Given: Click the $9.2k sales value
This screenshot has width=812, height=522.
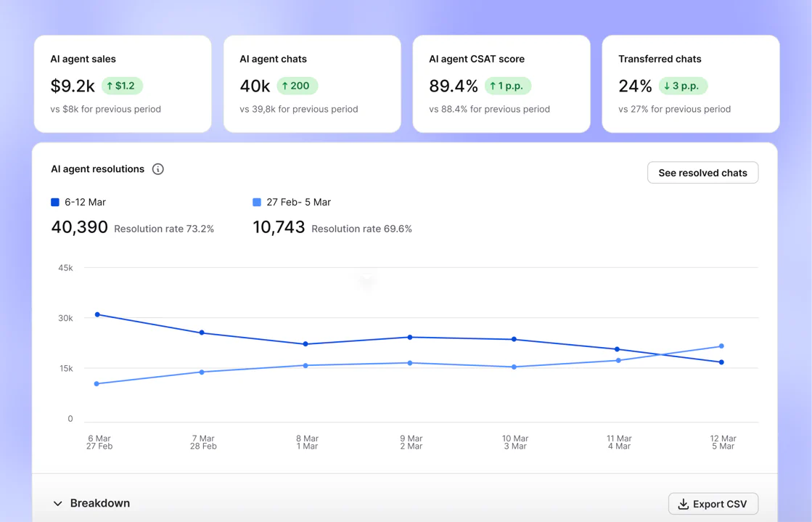Looking at the screenshot, I should (73, 86).
